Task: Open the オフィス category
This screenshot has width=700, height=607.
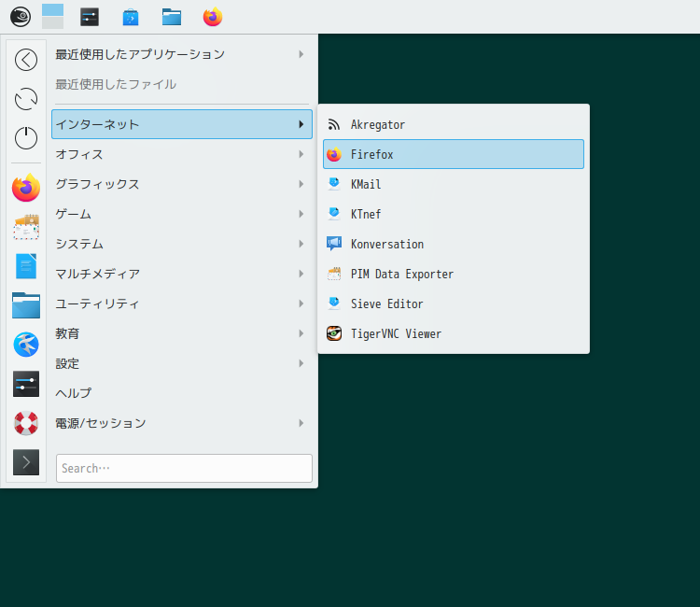Action: point(182,154)
